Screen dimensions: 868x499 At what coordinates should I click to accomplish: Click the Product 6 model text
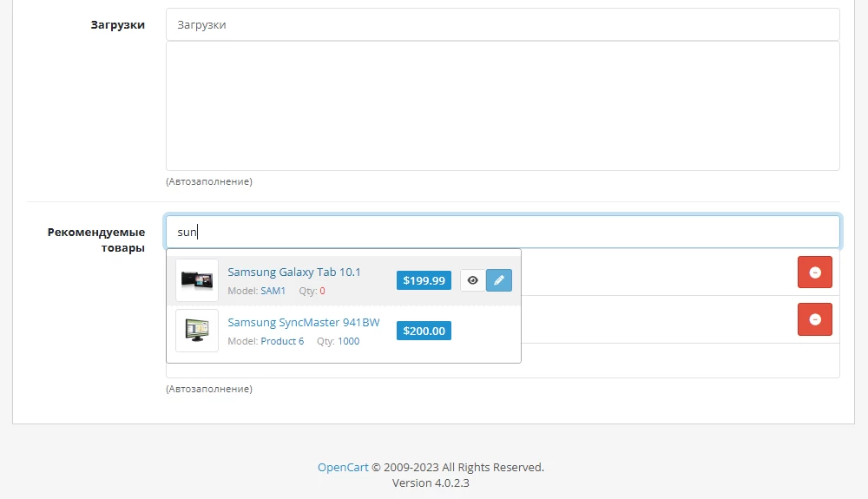[282, 341]
